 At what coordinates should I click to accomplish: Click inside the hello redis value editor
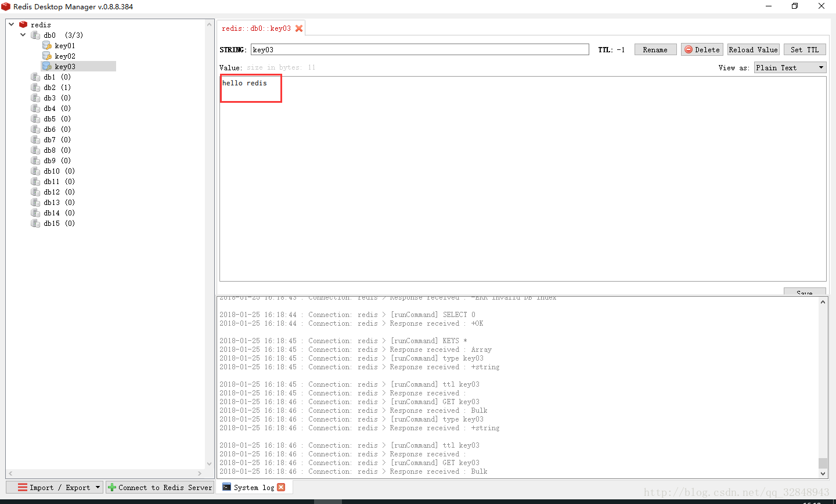click(x=522, y=179)
